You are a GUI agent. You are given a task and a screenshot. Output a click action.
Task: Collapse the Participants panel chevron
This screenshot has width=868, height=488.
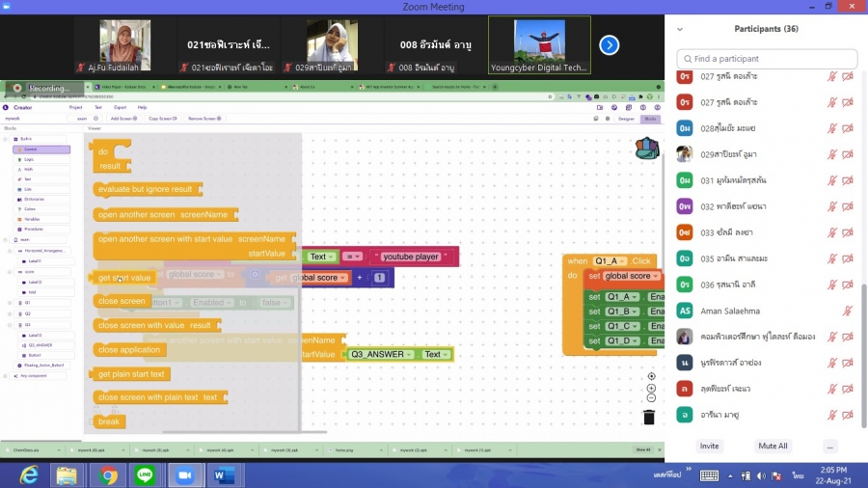tap(680, 29)
